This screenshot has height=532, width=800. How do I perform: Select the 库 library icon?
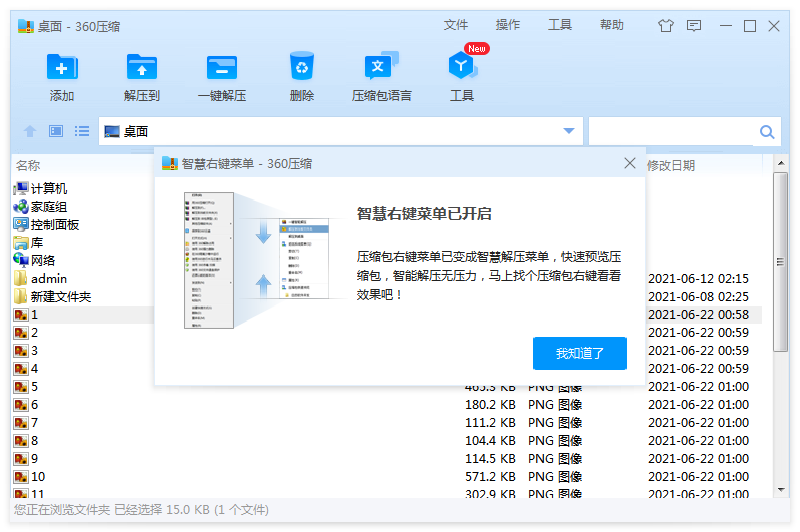coord(20,243)
